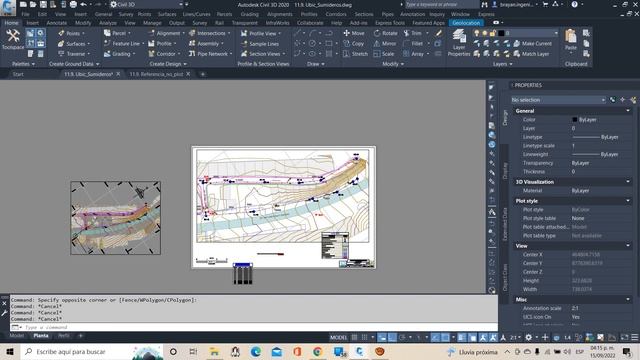Viewport: 640px width, 360px height.
Task: Click the Help question mark icon
Action: tap(574, 4)
